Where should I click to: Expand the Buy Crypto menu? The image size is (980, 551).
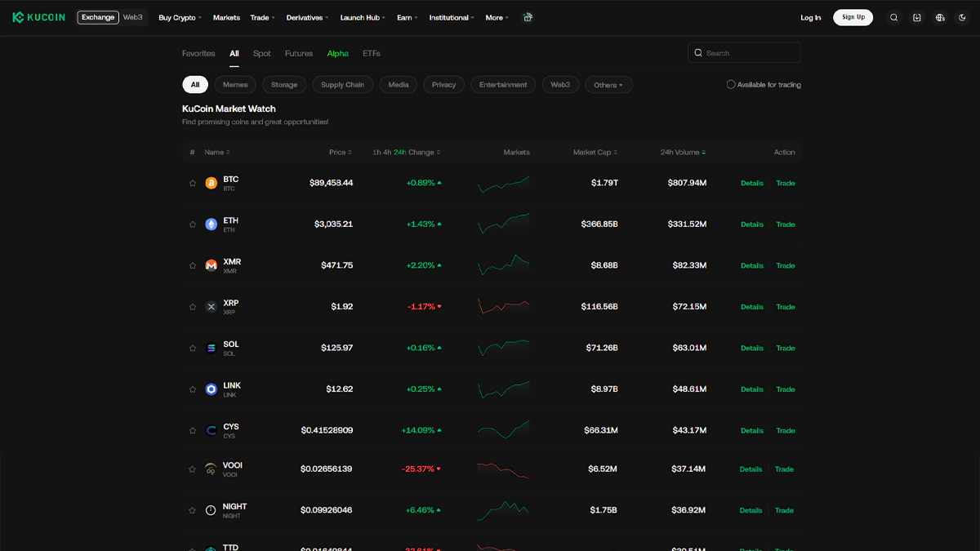(x=180, y=17)
